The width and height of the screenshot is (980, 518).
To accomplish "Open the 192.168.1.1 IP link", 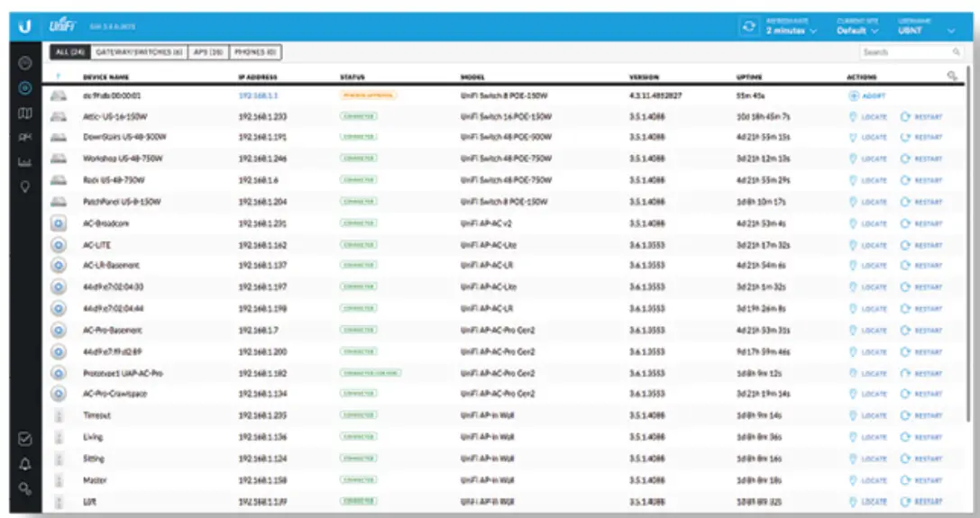I will (258, 96).
